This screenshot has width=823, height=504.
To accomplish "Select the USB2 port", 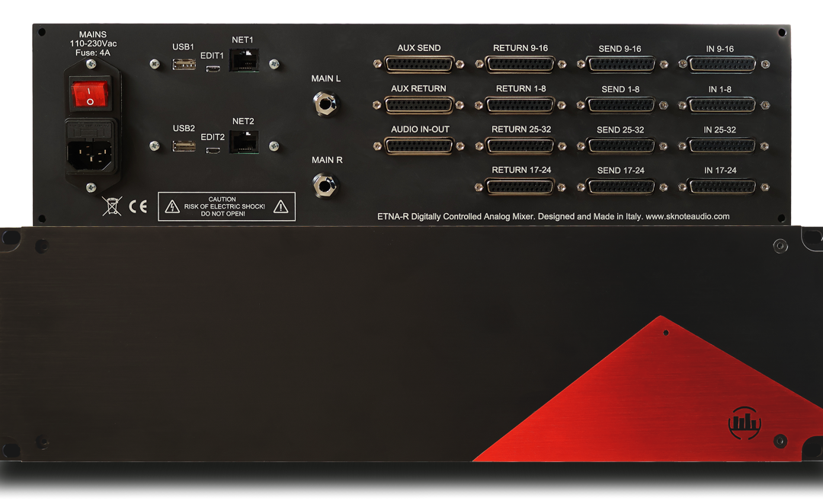I will [184, 145].
